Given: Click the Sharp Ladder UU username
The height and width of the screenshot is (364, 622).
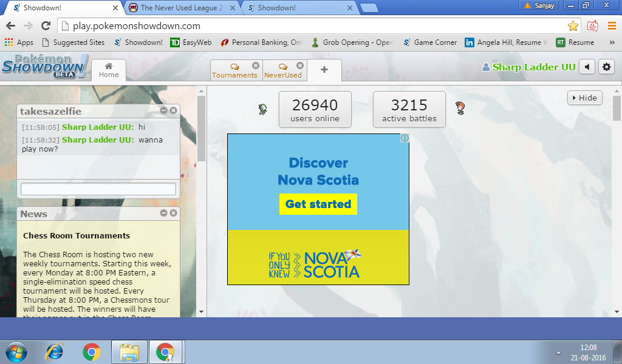Looking at the screenshot, I should tap(533, 67).
